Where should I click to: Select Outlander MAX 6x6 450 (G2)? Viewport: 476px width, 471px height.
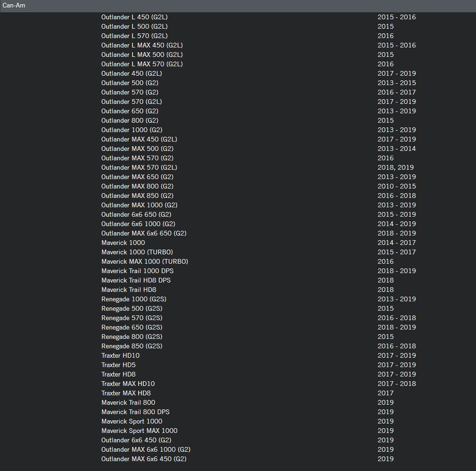pos(144,459)
